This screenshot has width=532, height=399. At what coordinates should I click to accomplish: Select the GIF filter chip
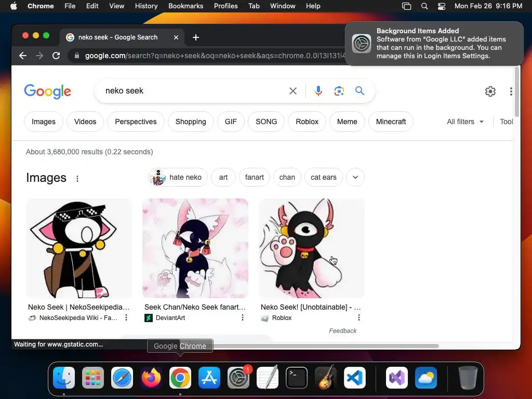(231, 122)
